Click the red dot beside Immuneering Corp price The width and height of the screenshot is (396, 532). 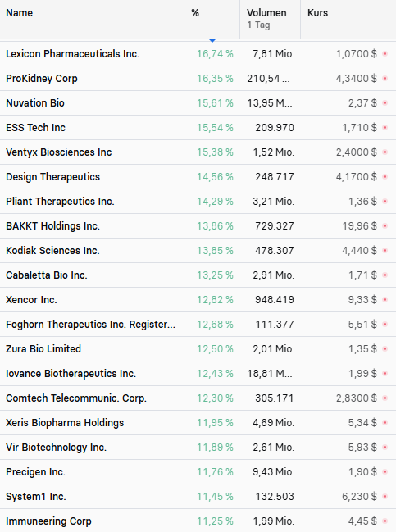click(385, 521)
